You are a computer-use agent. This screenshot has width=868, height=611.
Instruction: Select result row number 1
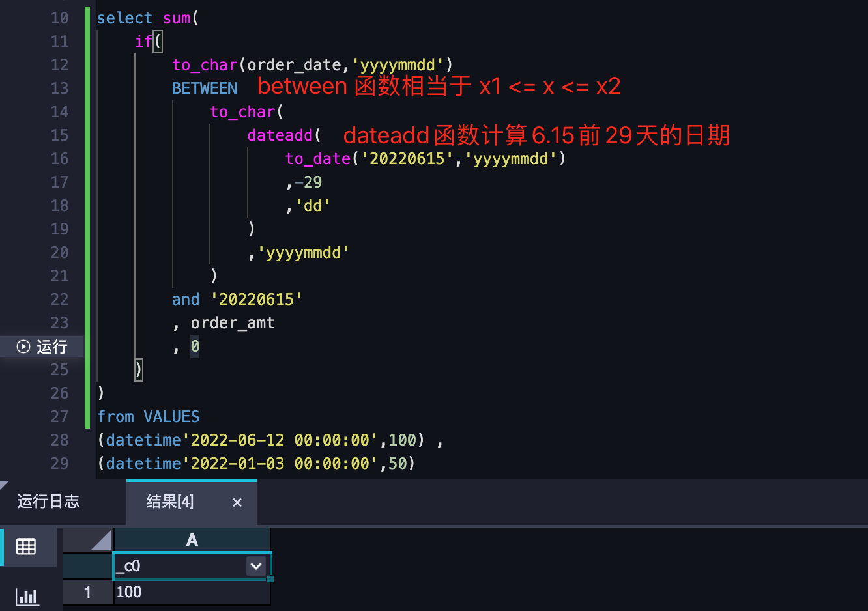[88, 592]
